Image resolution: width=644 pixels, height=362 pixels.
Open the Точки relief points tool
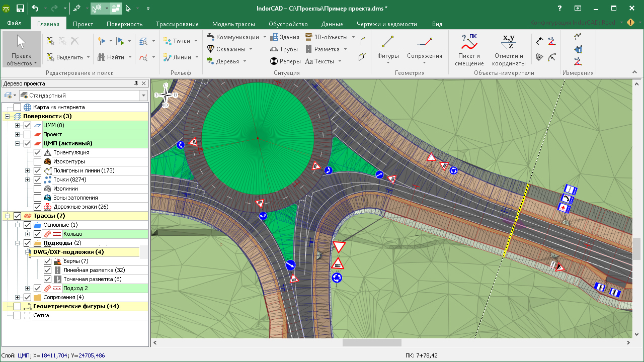coord(177,41)
